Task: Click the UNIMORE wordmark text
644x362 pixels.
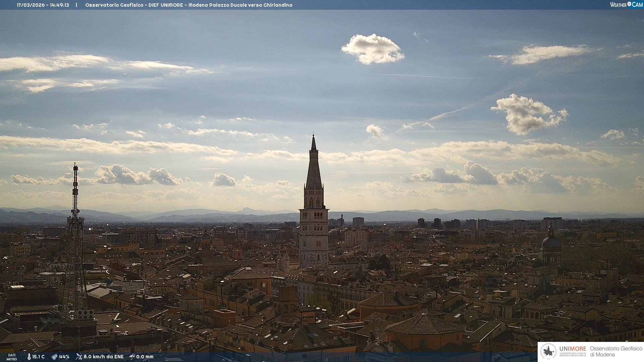Action: pos(573,349)
